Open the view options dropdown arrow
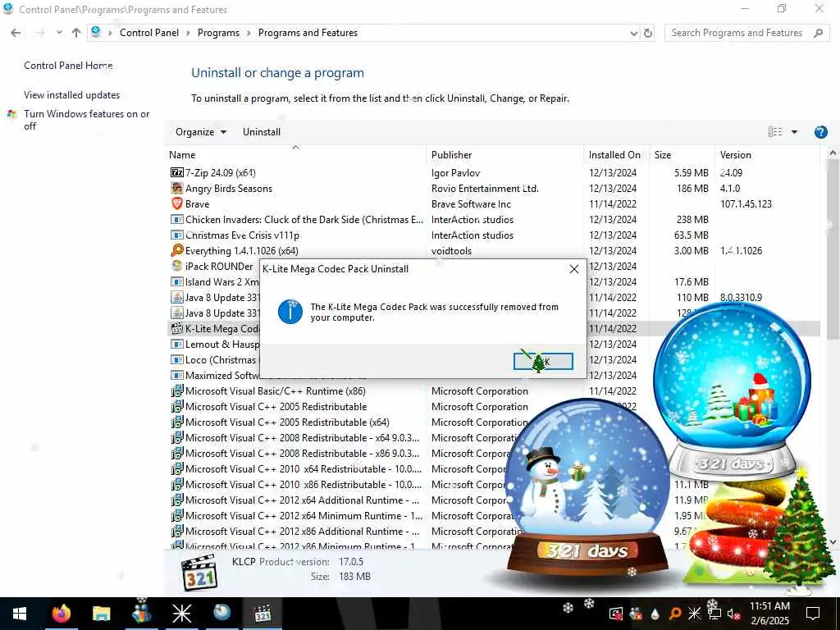 (x=794, y=132)
